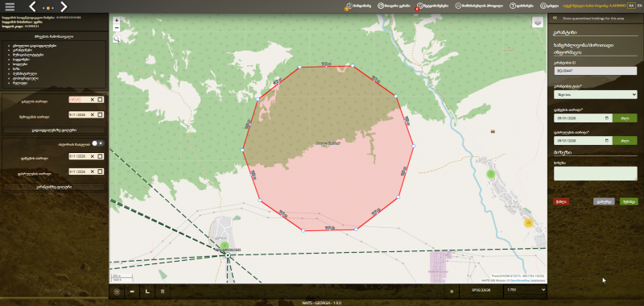The image size is (644, 306).
Task: Open the fourth top navigation item
Action: click(x=479, y=6)
